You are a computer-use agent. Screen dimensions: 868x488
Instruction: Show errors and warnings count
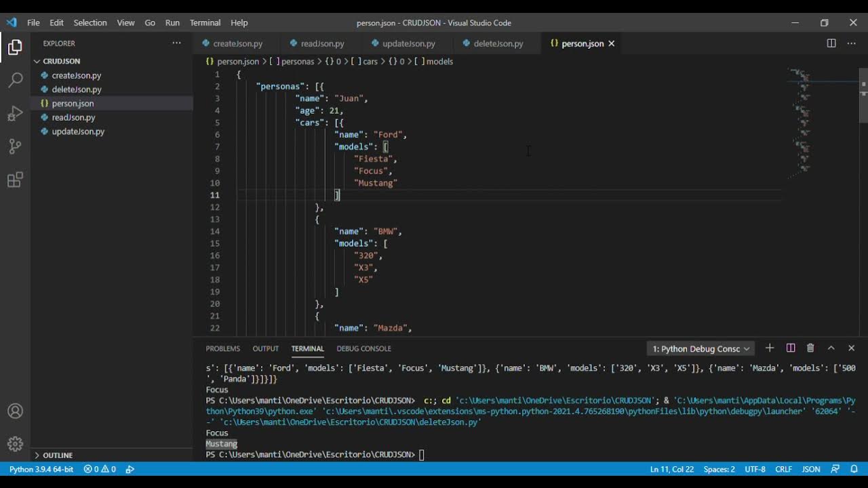click(x=100, y=469)
